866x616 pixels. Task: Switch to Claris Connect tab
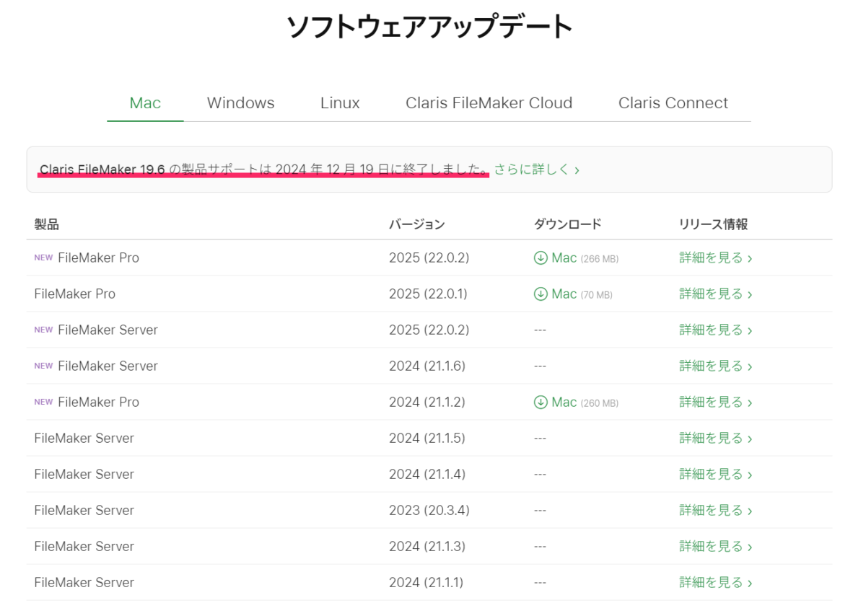(x=673, y=103)
